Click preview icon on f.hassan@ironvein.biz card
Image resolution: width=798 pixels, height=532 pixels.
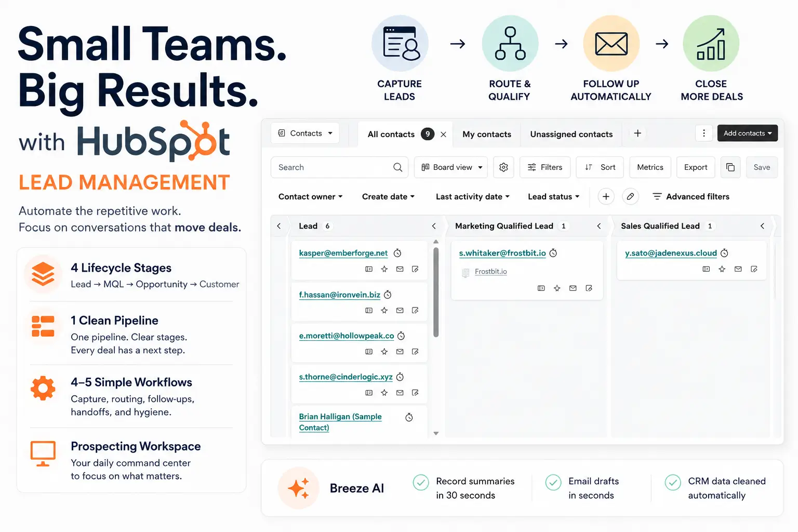click(369, 310)
